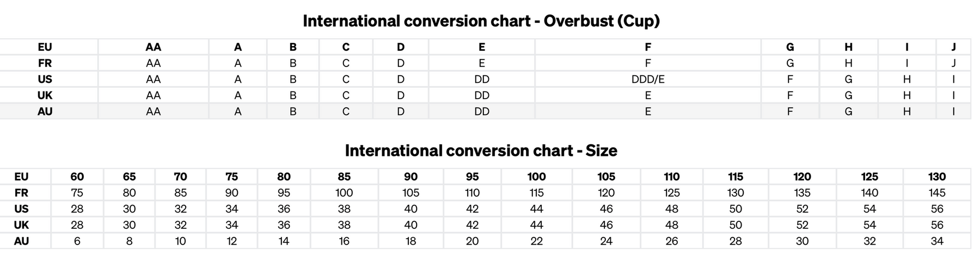This screenshot has width=980, height=279.
Task: Click value 30 in AU size row
Action: point(802,241)
